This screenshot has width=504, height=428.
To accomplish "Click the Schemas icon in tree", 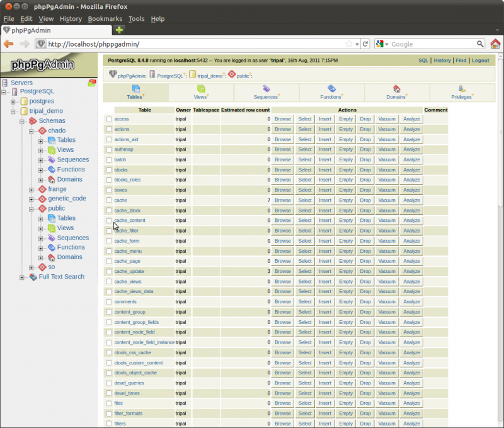I will [33, 121].
